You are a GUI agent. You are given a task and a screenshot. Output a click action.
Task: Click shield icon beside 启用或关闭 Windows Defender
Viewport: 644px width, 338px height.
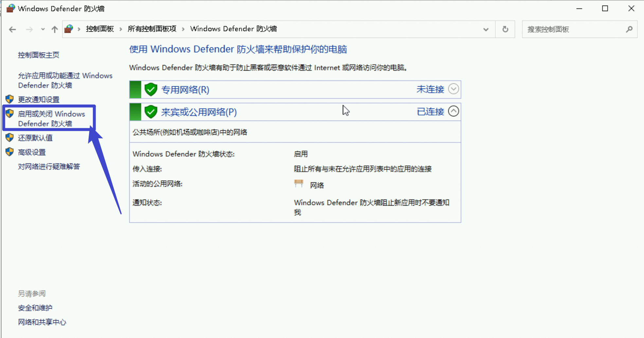point(9,113)
